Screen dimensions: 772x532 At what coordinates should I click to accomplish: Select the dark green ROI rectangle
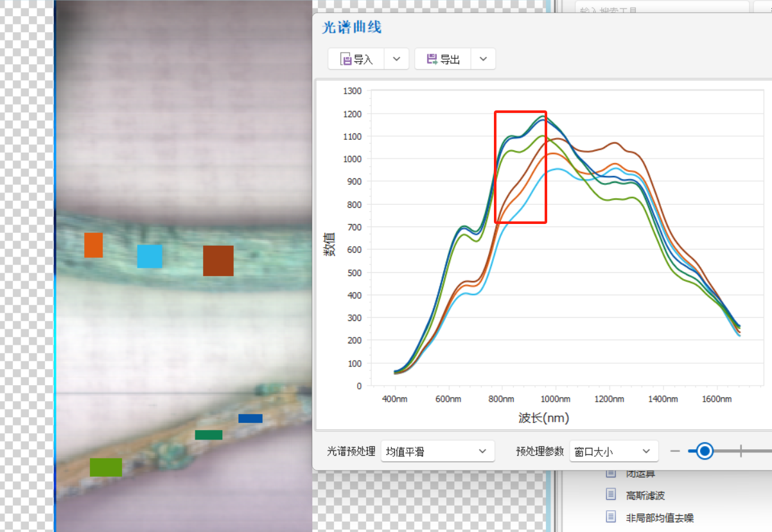coord(209,435)
